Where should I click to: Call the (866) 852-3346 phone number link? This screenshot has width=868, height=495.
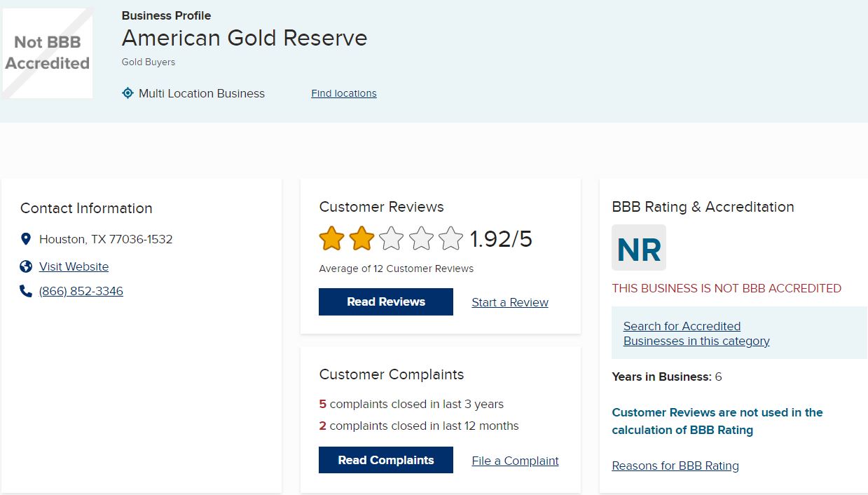[81, 291]
